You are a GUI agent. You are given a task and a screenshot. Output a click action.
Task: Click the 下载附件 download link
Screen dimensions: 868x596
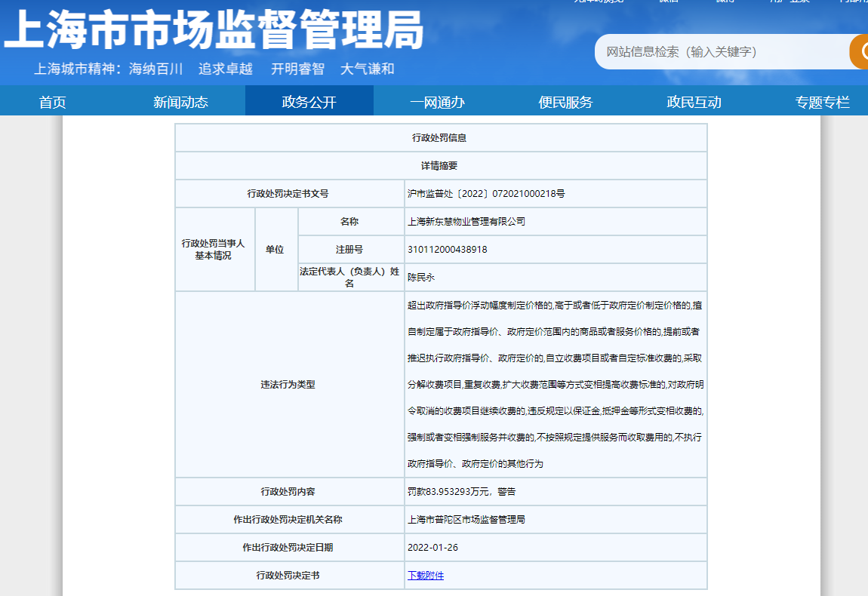[x=425, y=576]
